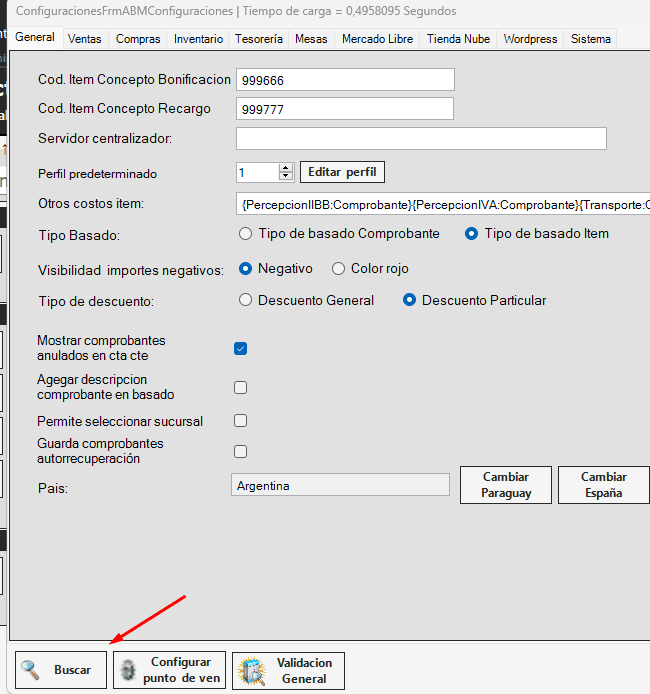Image resolution: width=650 pixels, height=694 pixels.
Task: Go to the Tesorería tab
Action: click(x=258, y=39)
